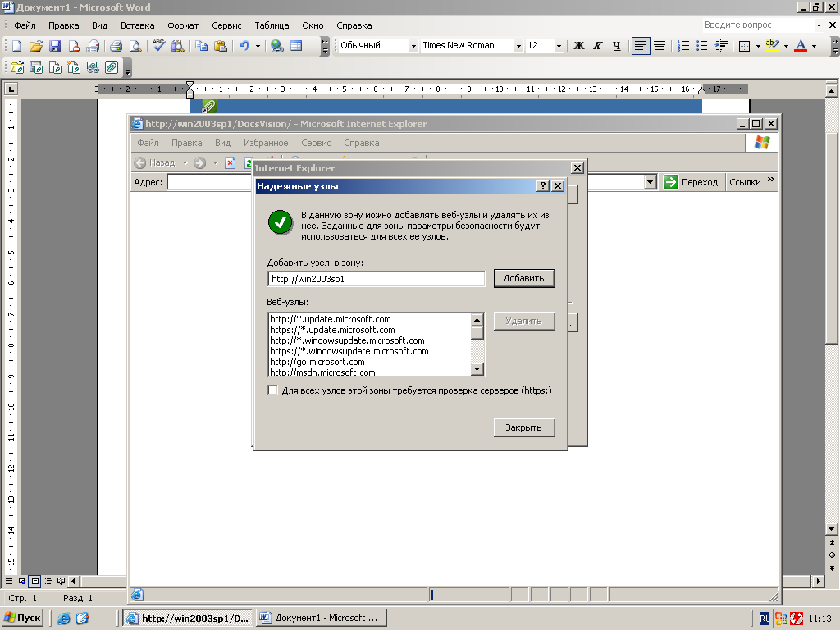Run the ABC spelling check
The image size is (840, 630).
coord(158,46)
